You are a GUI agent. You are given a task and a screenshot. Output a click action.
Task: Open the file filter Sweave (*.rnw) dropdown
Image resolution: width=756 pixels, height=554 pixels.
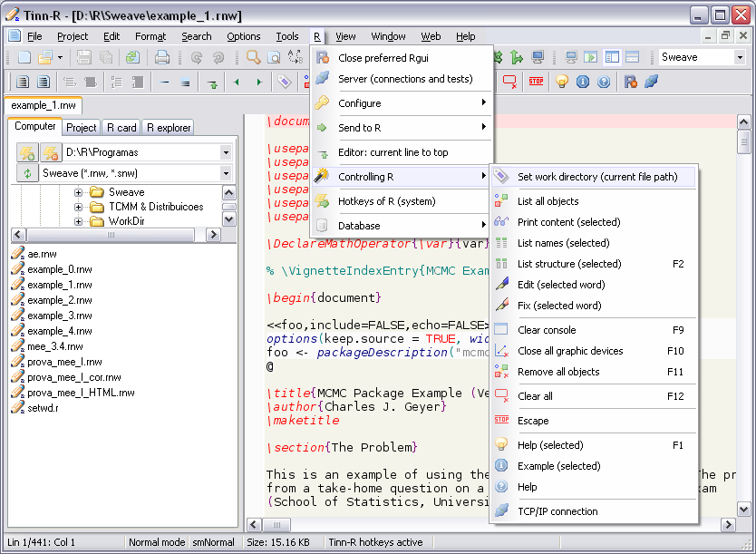pos(226,173)
